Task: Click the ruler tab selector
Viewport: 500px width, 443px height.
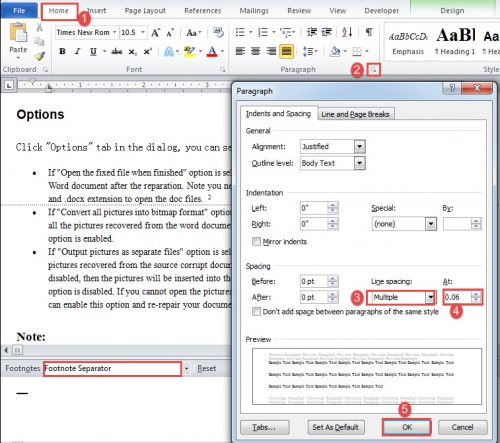Action: click(9, 85)
